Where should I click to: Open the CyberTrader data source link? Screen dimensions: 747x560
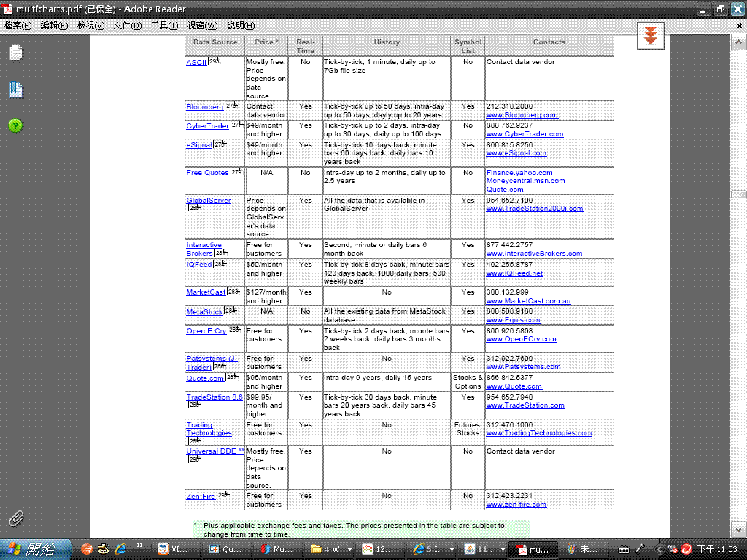pos(208,126)
